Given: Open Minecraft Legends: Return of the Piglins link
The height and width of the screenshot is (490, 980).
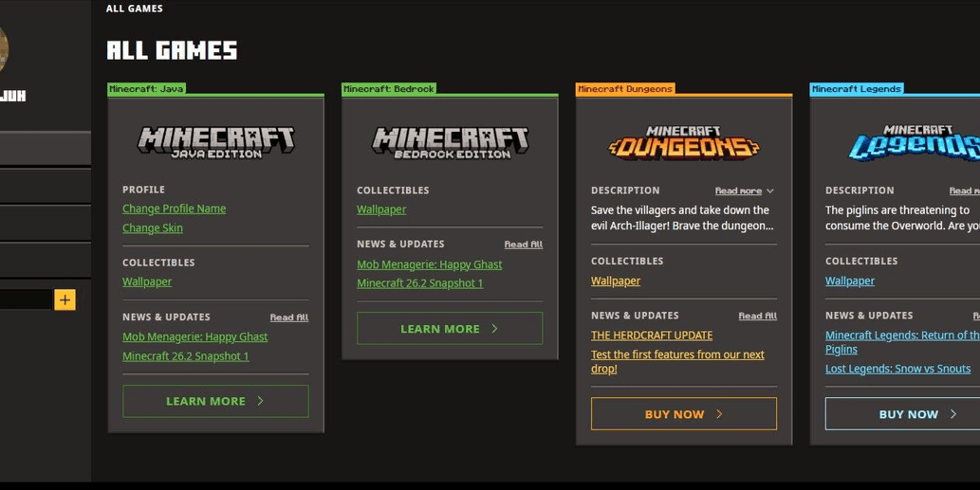Looking at the screenshot, I should [902, 342].
